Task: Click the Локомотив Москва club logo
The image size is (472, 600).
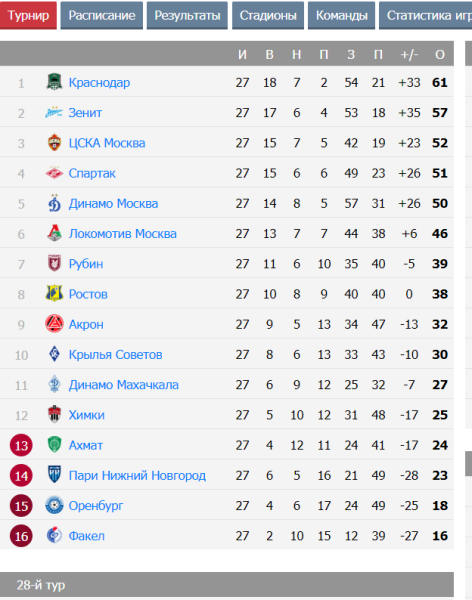Action: pyautogui.click(x=54, y=233)
